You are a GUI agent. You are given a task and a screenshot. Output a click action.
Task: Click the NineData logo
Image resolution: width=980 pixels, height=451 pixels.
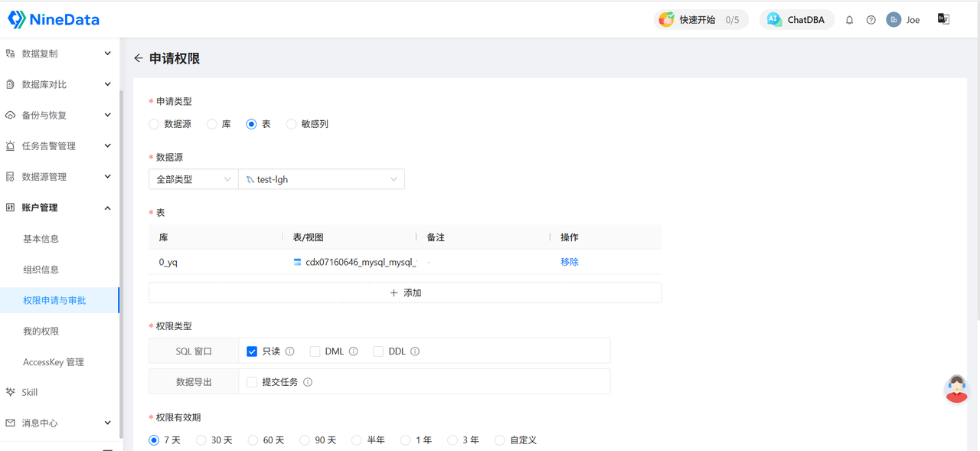[54, 19]
